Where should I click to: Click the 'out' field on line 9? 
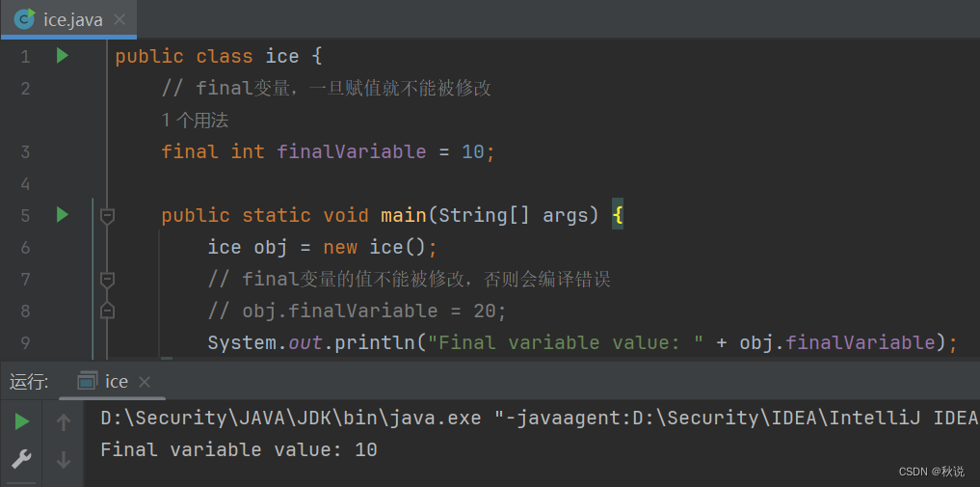point(305,342)
